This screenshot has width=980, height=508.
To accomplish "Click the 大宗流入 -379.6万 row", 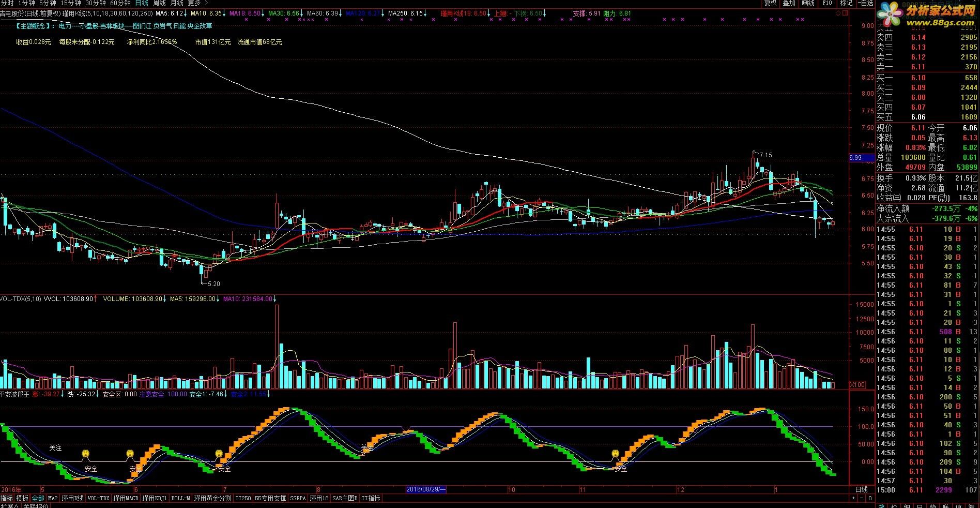I will 927,219.
